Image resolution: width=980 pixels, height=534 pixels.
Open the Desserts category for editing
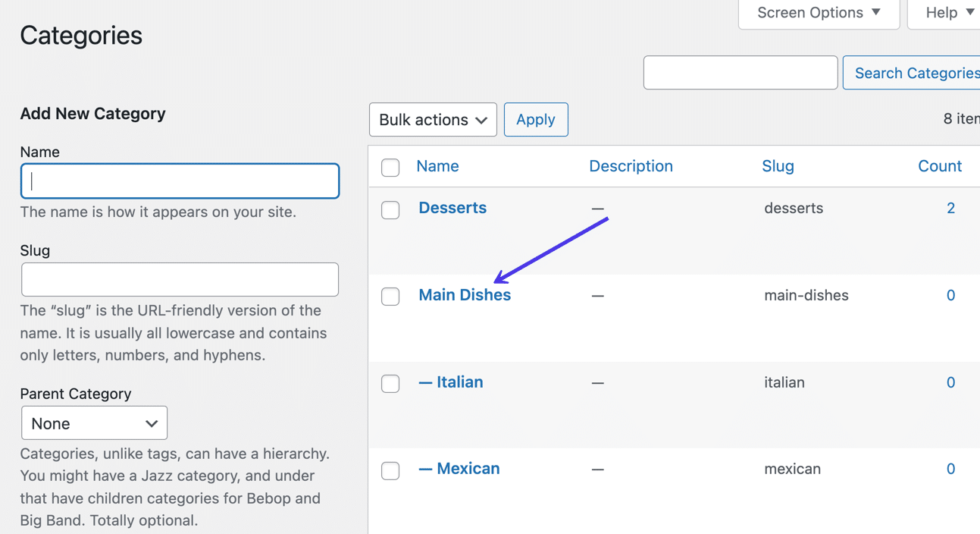pos(452,207)
